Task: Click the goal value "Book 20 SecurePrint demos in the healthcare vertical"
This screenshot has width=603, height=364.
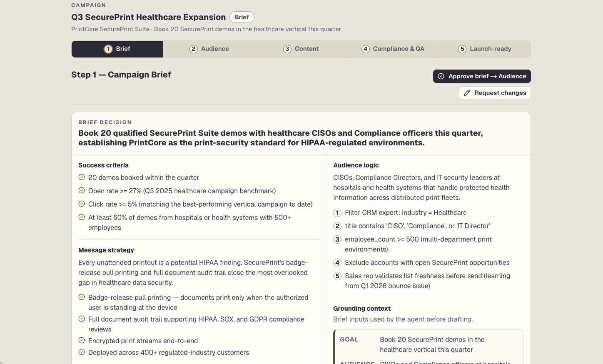Action: 432,344
